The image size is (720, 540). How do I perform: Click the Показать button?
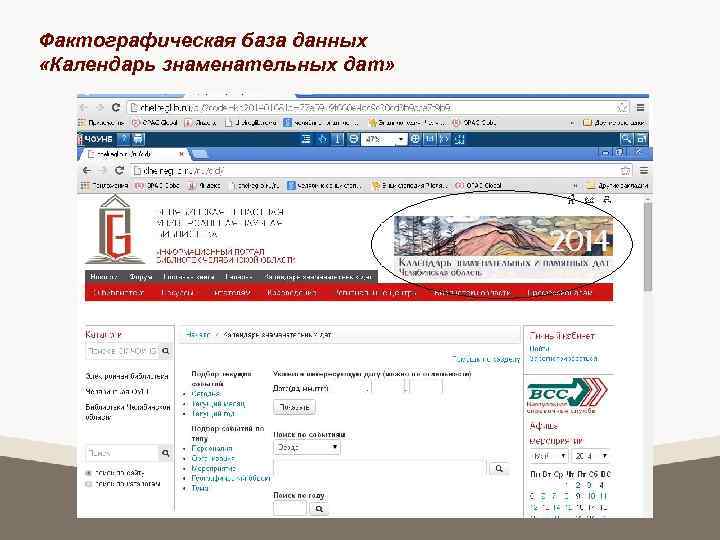pyautogui.click(x=294, y=407)
